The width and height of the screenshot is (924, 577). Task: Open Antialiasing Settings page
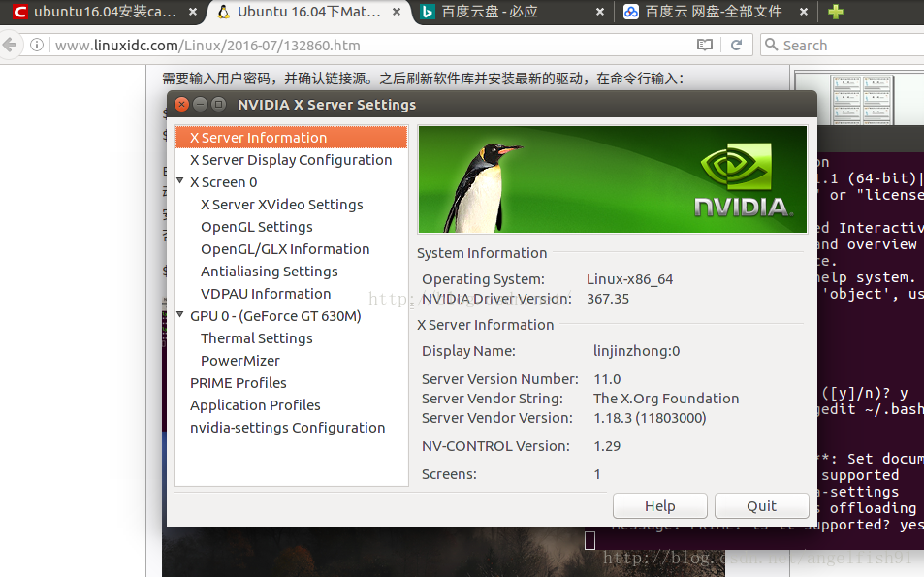coord(269,272)
